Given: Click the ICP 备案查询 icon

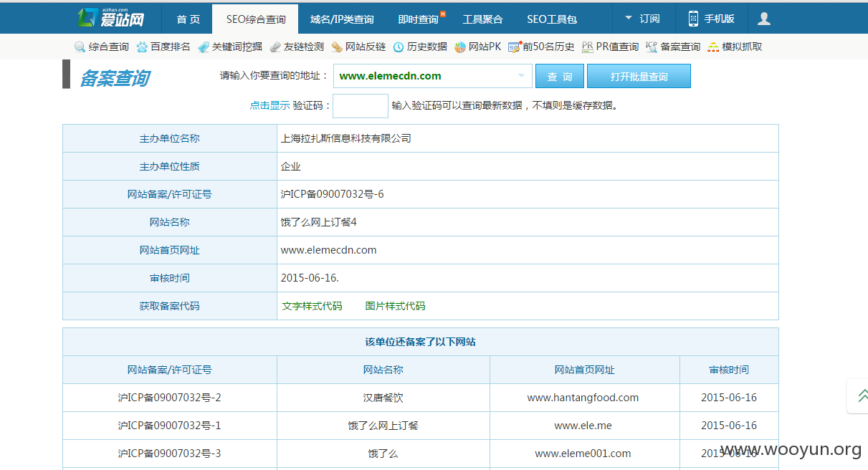Looking at the screenshot, I should 652,47.
